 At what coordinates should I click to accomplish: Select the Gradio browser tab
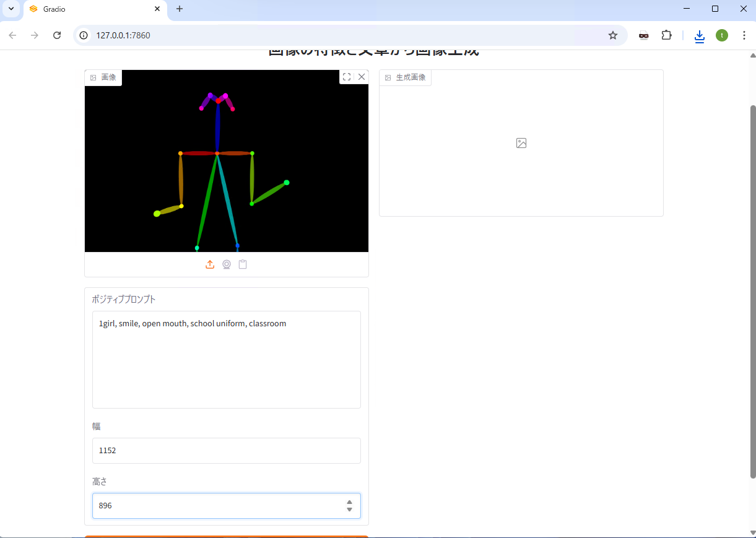[x=95, y=9]
